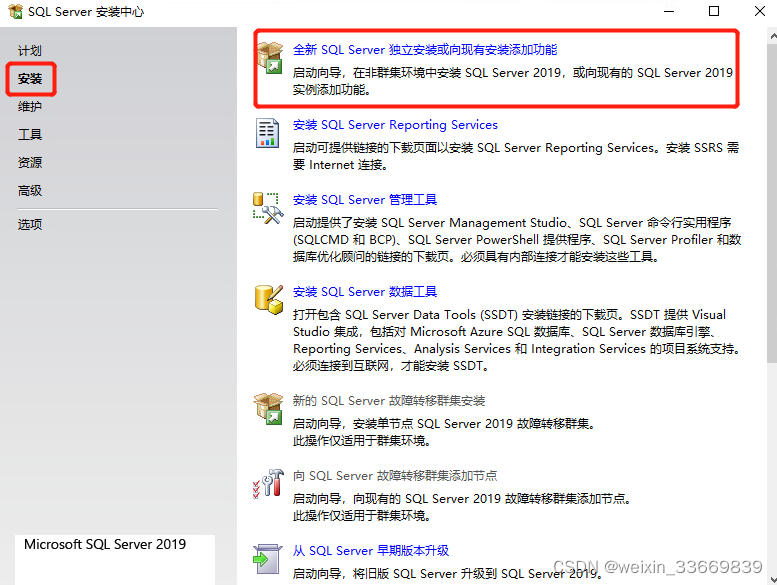This screenshot has width=777, height=585.
Task: Click the scrollbar up arrow
Action: [773, 36]
